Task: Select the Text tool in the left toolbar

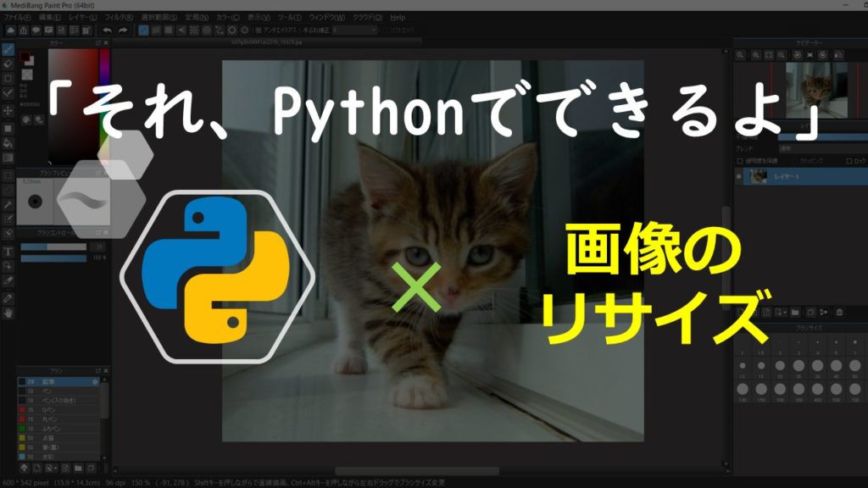Action: (7, 249)
